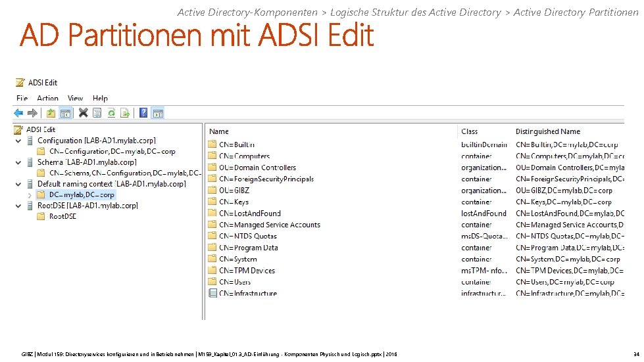Click the msDS-Quota... class cell

484,236
